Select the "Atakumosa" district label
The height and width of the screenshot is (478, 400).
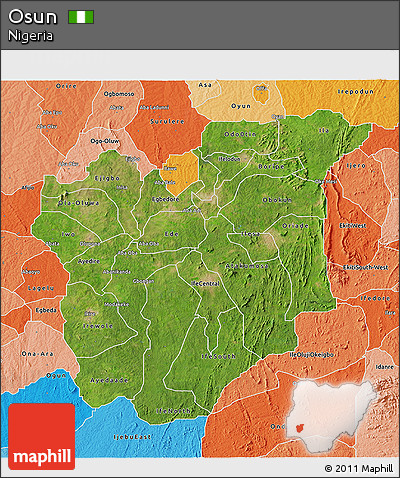tap(247, 266)
